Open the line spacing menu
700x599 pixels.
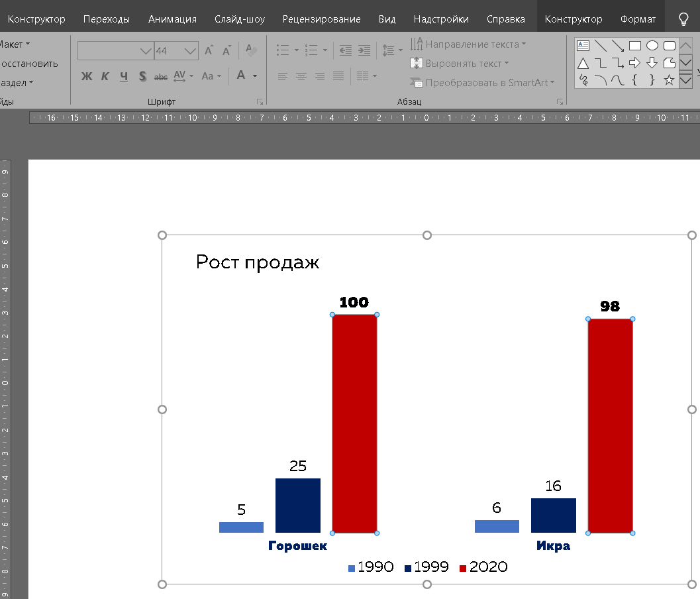point(392,50)
